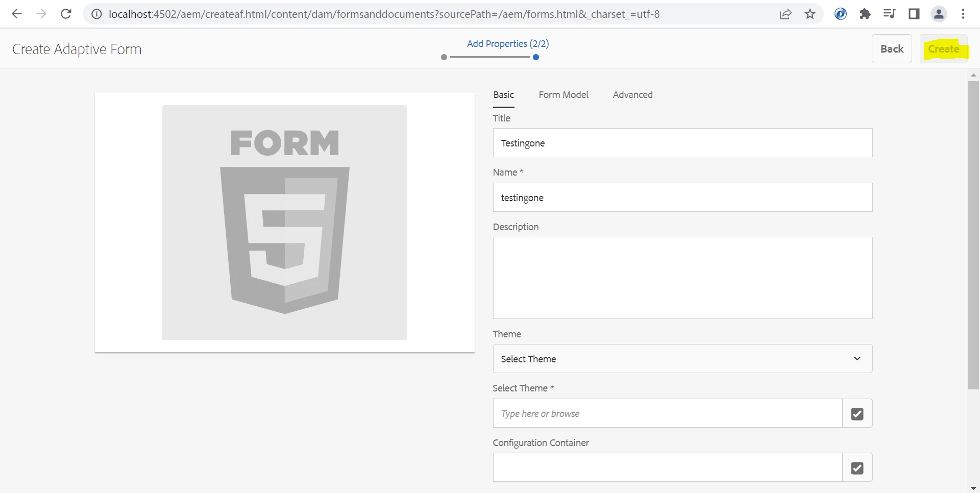Screen dimensions: 980x493
Task: Click the scrollbar down arrow
Action: [973, 488]
